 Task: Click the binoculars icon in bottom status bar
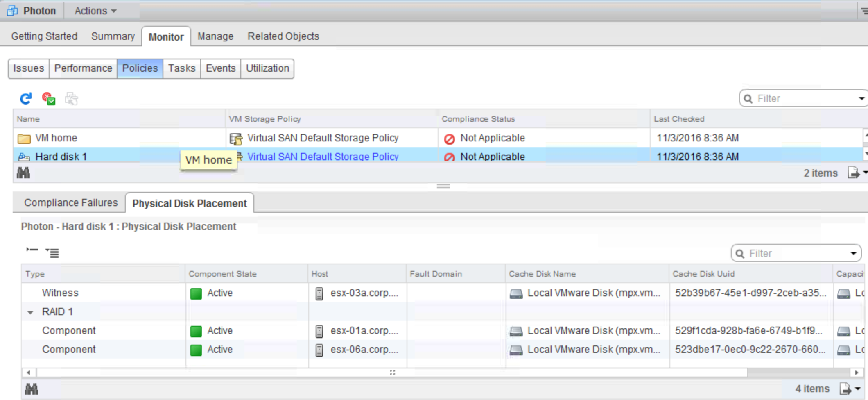point(32,389)
